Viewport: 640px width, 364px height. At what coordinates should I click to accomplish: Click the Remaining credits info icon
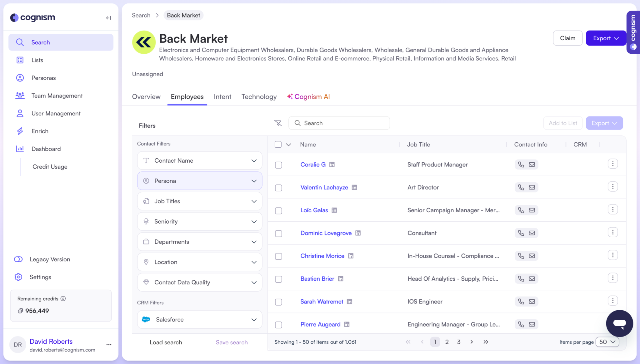(63, 298)
